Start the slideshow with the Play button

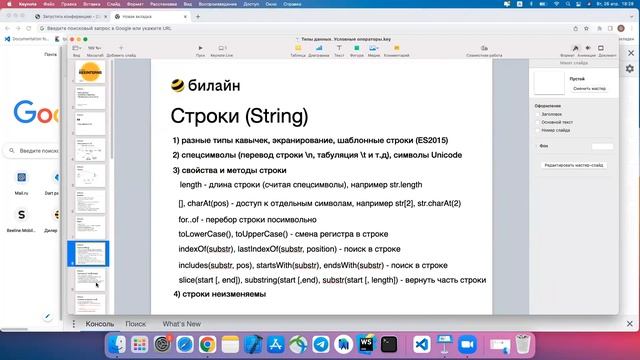[x=200, y=48]
